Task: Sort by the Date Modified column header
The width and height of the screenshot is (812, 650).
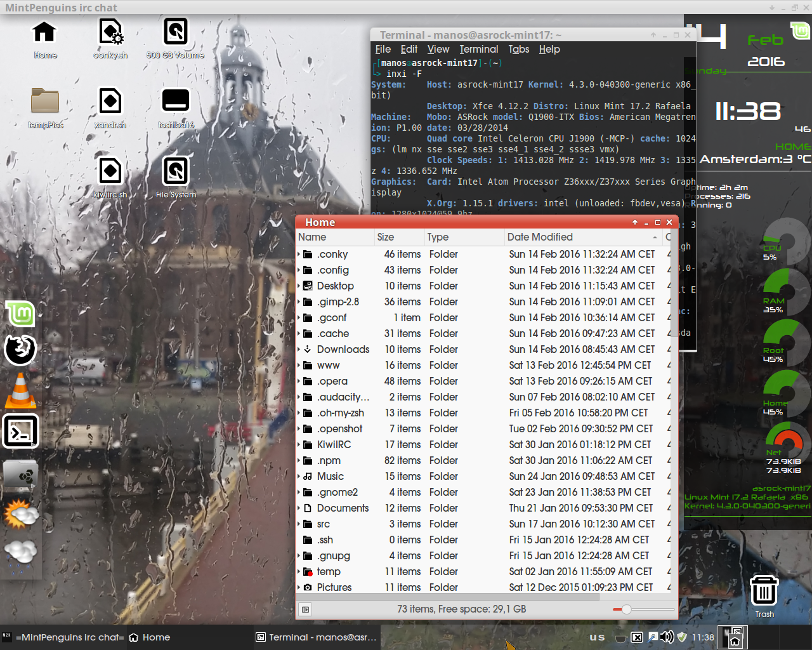Action: pos(584,237)
